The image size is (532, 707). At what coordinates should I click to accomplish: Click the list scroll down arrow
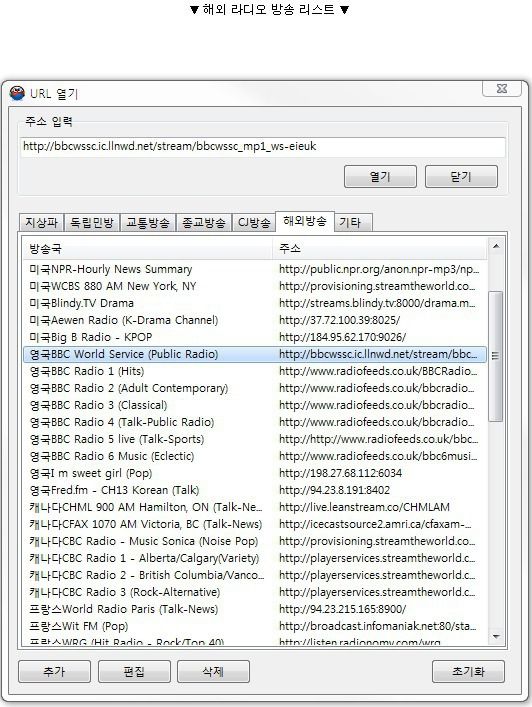[496, 637]
